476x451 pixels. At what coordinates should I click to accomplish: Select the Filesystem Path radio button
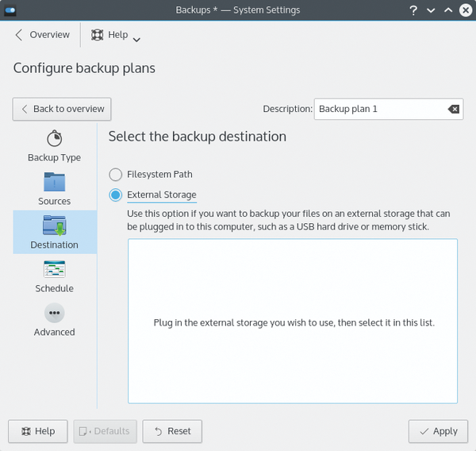click(x=115, y=175)
